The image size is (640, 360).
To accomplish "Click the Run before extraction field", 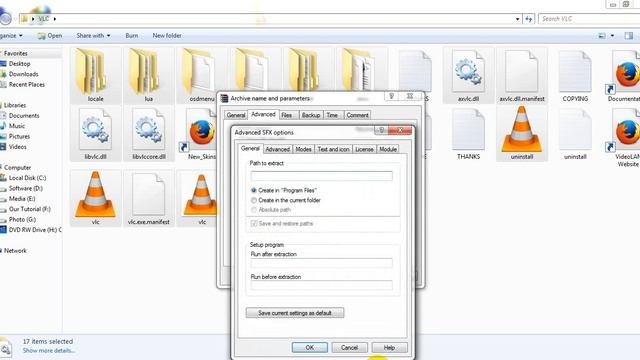I will coord(322,285).
